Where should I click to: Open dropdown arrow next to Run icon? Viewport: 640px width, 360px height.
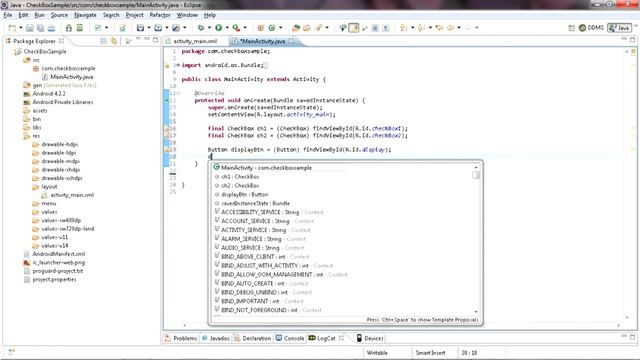pyautogui.click(x=227, y=28)
